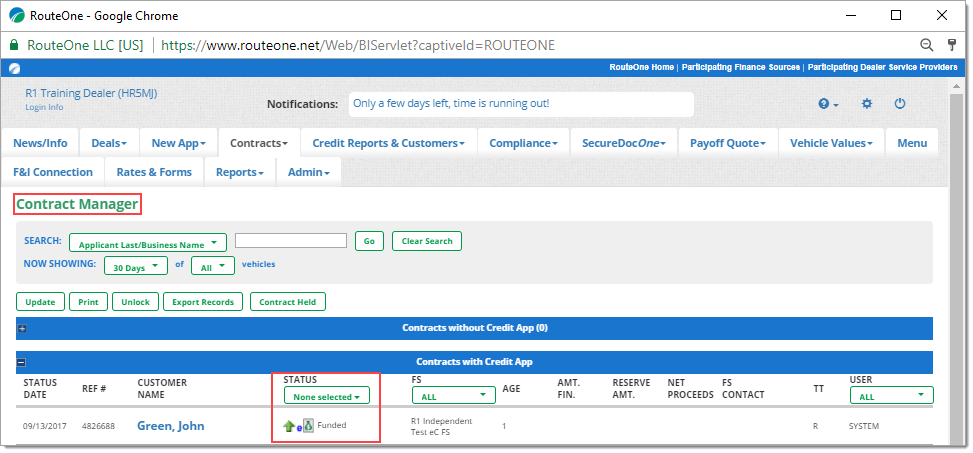Open the Payoff Quote menu

coord(728,143)
